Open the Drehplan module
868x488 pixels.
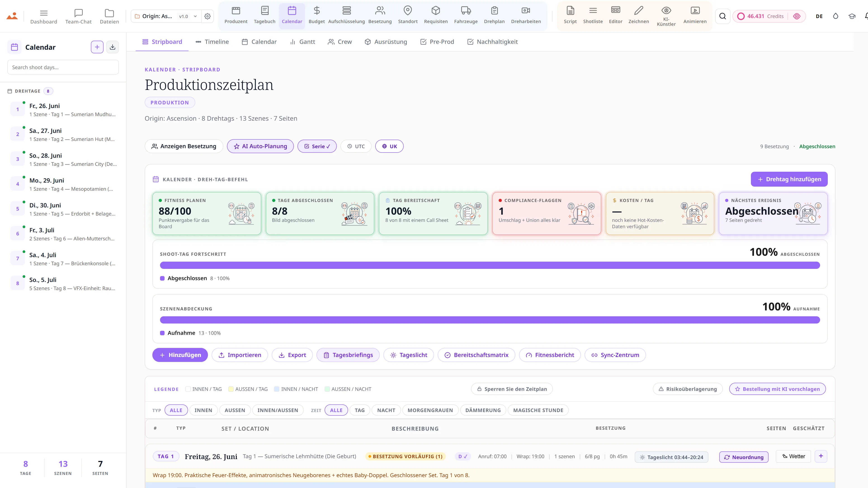pos(494,16)
